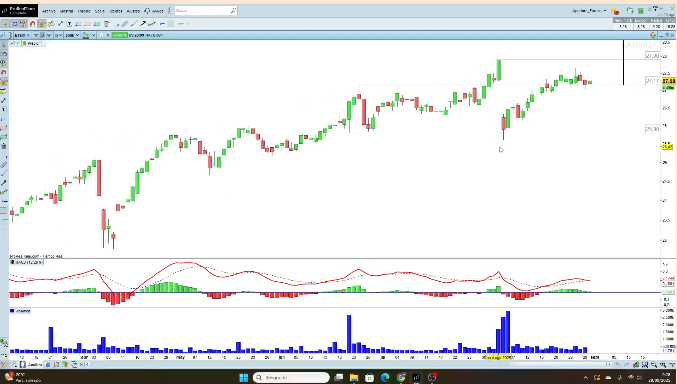
Task: Click the green square icon at top right
Action: (x=640, y=11)
